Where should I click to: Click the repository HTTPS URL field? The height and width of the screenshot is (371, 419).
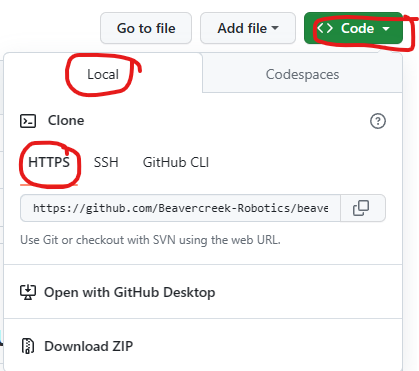180,208
